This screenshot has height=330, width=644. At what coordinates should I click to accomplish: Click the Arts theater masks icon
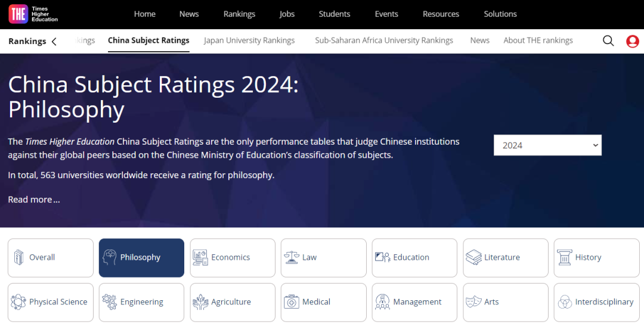(473, 301)
